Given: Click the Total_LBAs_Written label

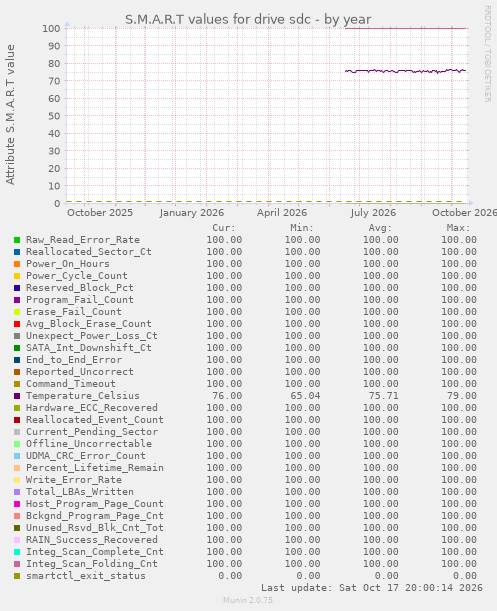Looking at the screenshot, I should click(x=80, y=492).
